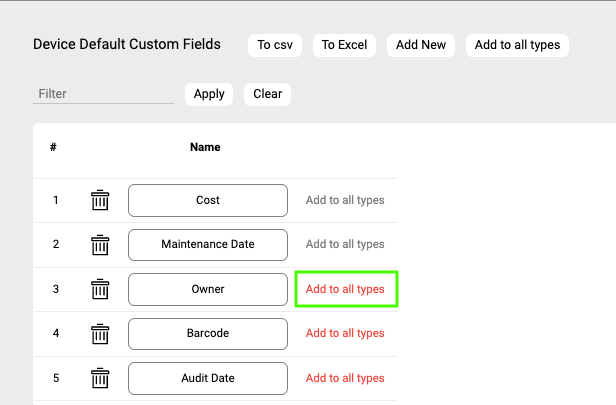This screenshot has height=405, width=616.
Task: Add Owner field to all types
Action: pos(345,289)
